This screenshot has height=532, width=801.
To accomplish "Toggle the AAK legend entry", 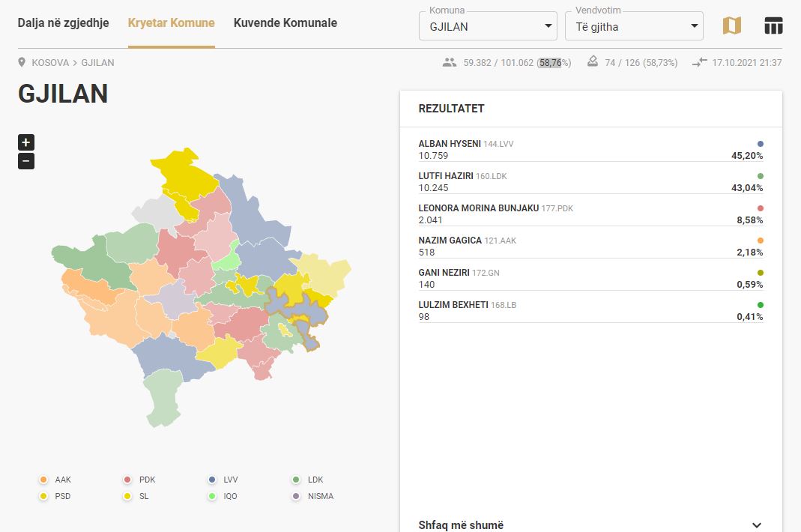I will [56, 480].
